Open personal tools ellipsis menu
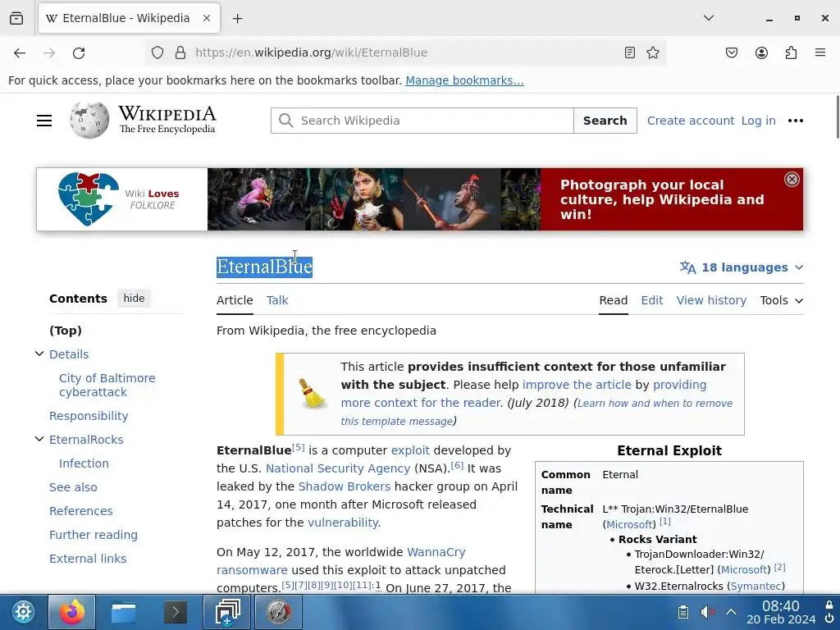 [x=796, y=121]
